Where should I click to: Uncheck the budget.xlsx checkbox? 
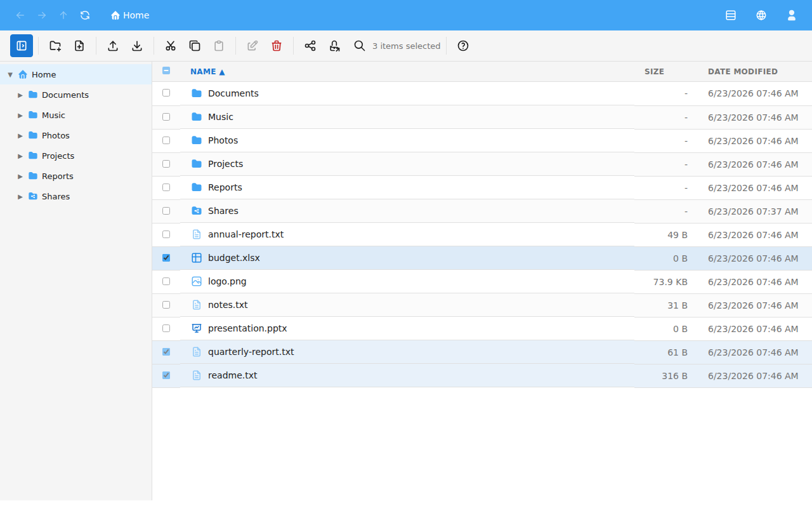pos(166,257)
